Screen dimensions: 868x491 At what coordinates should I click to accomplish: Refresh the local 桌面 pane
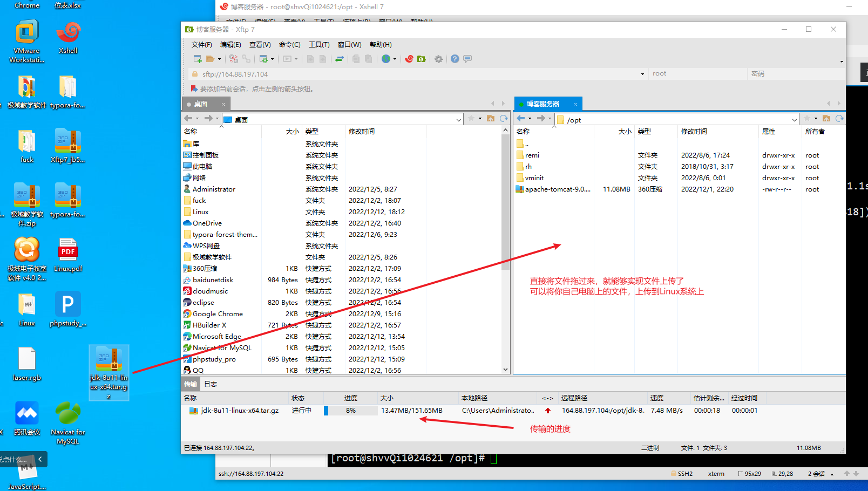504,119
